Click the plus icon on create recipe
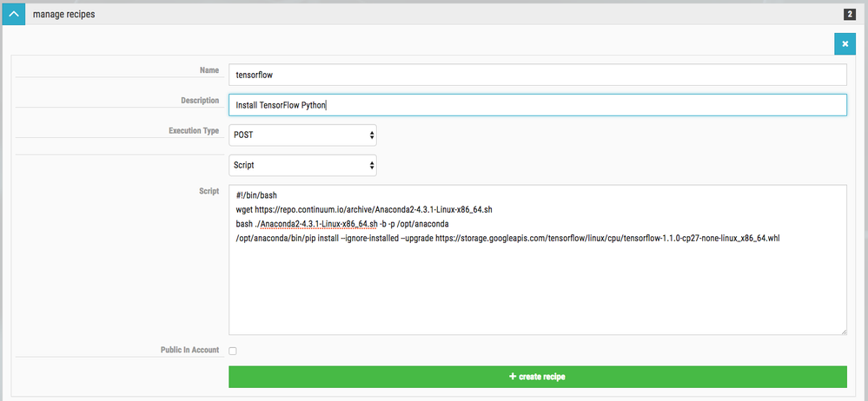 513,377
